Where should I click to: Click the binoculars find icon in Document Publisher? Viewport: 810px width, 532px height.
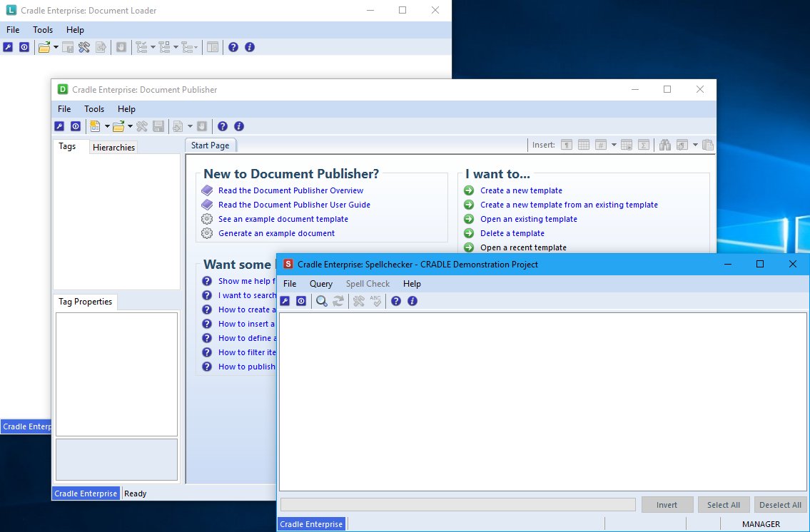click(665, 145)
